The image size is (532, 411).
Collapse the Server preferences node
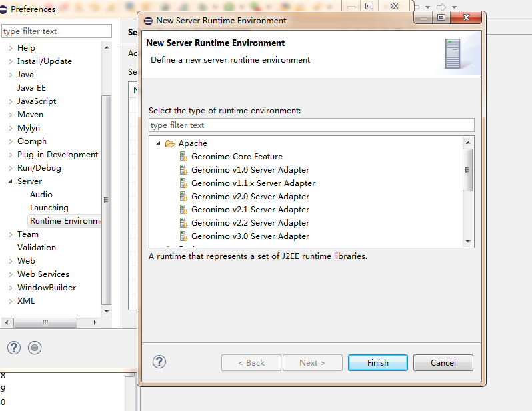10,181
